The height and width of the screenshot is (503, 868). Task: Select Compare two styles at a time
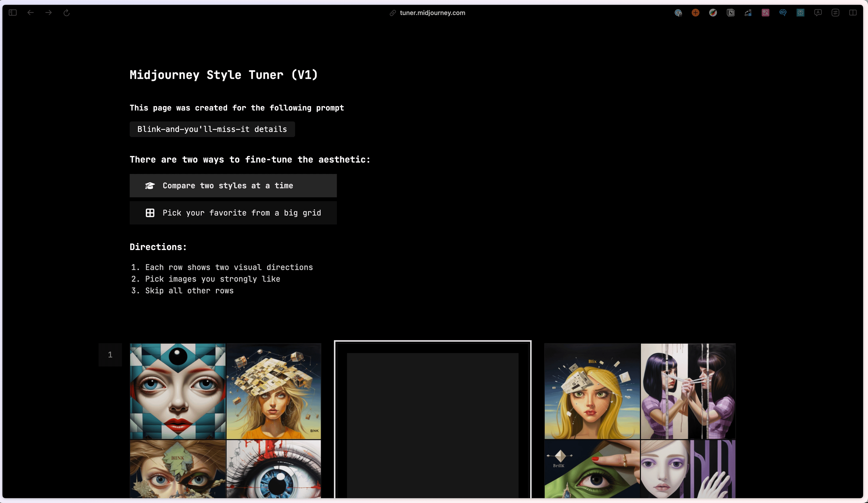tap(233, 185)
